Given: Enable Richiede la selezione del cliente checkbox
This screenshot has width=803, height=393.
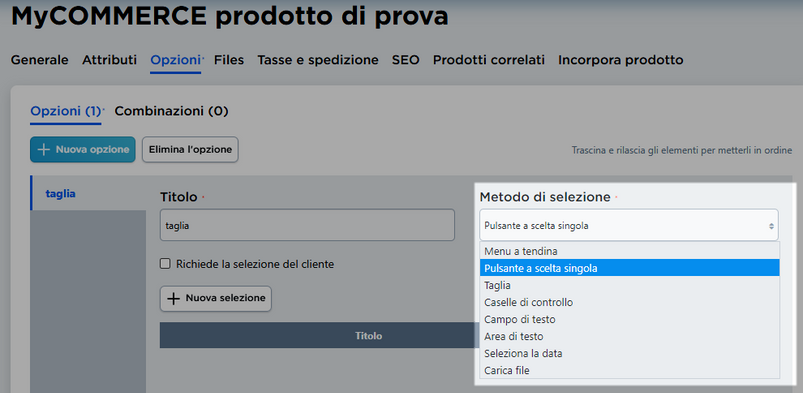Looking at the screenshot, I should pyautogui.click(x=165, y=264).
